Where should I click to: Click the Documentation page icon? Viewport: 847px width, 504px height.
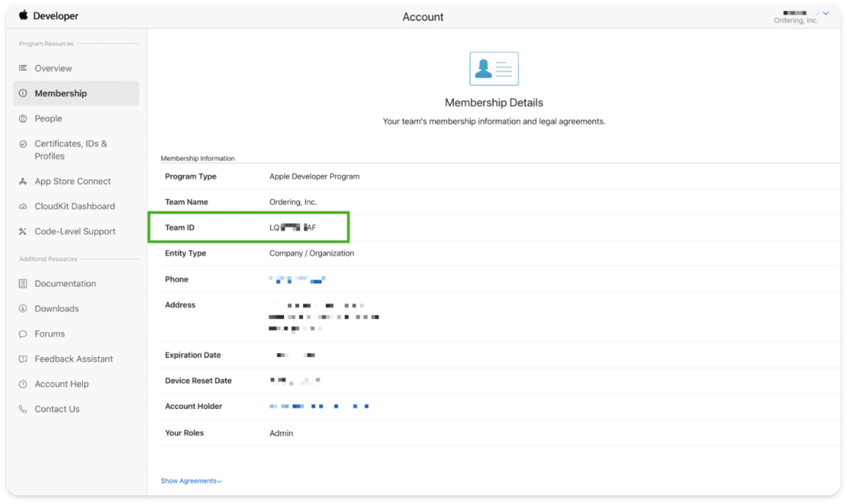coord(23,283)
